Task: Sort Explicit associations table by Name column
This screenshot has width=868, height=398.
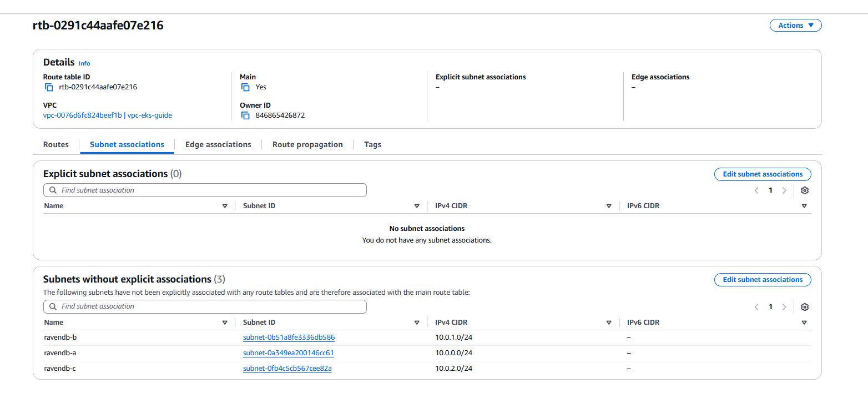Action: point(225,206)
